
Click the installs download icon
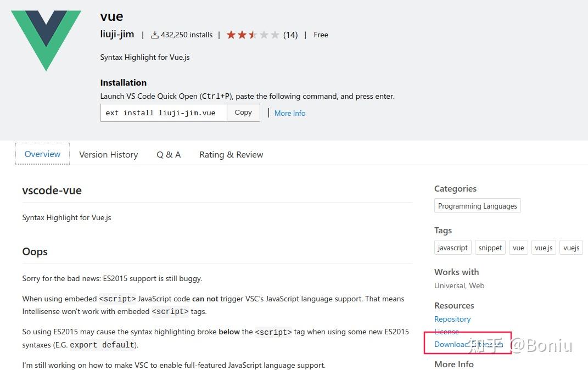point(155,35)
